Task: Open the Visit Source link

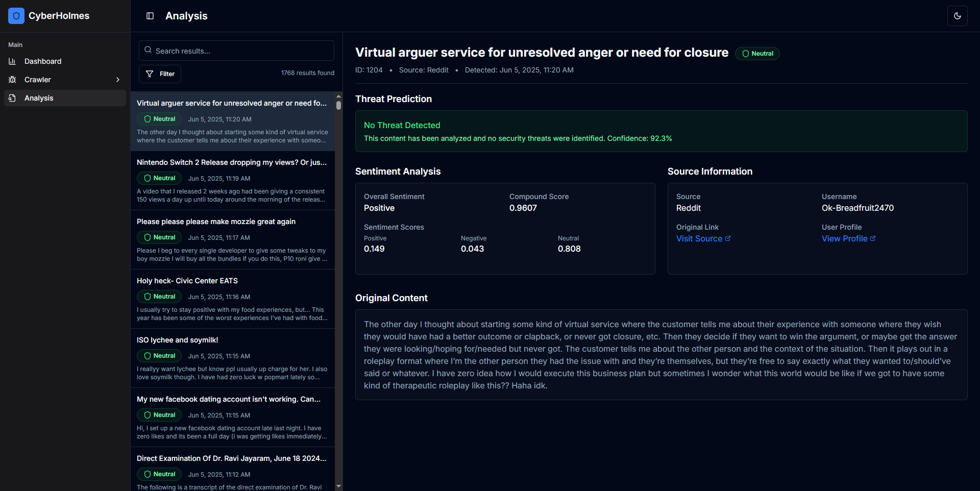Action: (703, 238)
